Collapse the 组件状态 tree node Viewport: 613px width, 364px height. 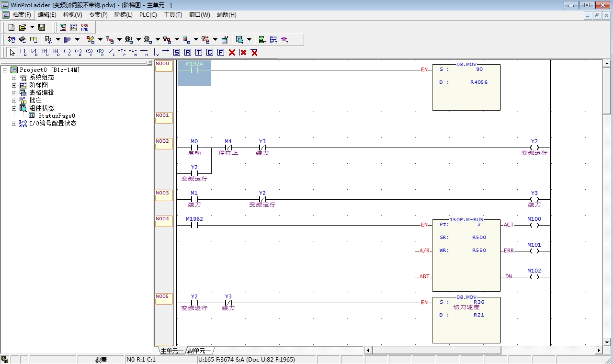click(x=14, y=108)
